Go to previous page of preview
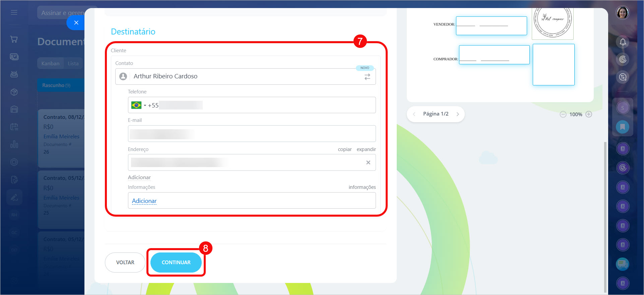The height and width of the screenshot is (295, 644). pos(414,114)
